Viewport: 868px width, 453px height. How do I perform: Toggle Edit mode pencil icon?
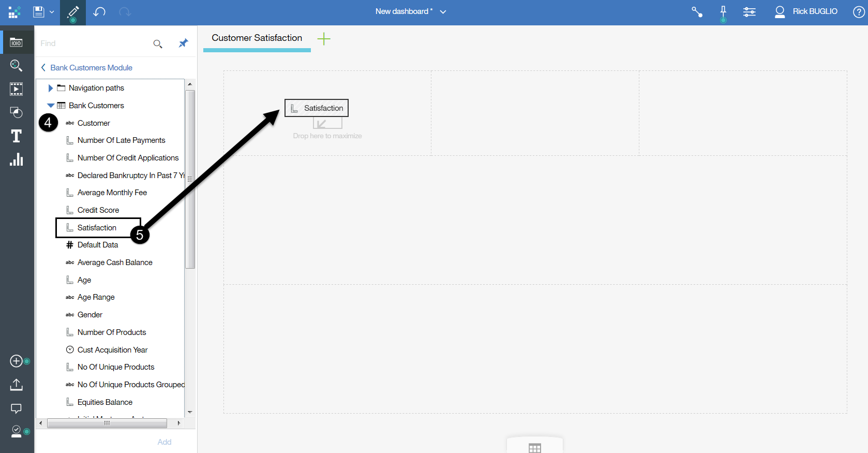(x=73, y=12)
